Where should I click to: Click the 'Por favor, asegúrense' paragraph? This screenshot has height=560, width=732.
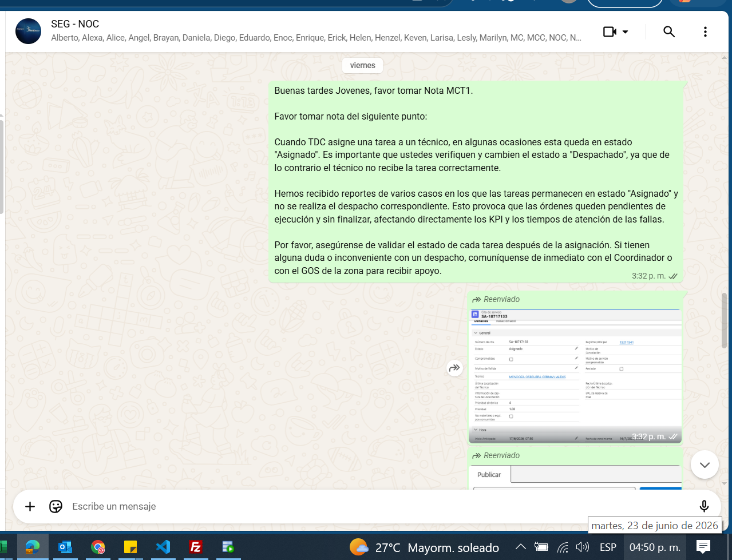click(473, 258)
